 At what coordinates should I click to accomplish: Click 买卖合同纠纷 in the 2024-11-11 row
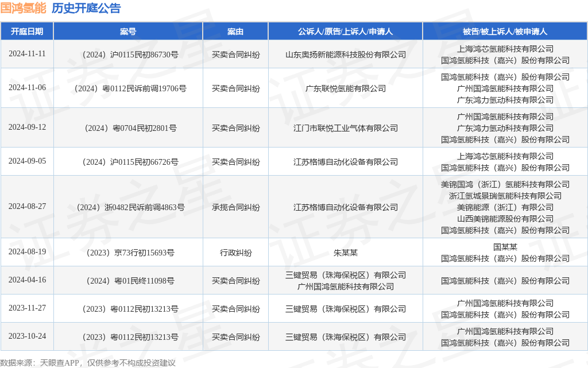click(235, 55)
